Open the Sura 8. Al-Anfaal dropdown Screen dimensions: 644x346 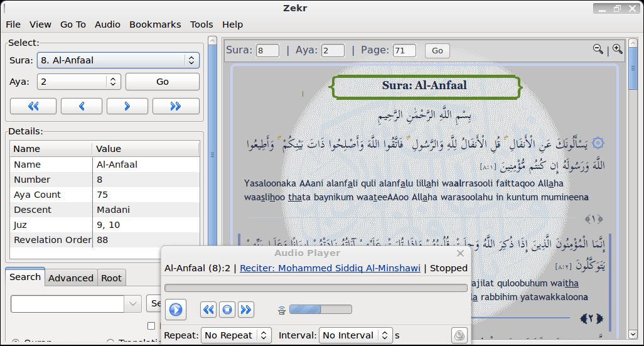pyautogui.click(x=118, y=60)
